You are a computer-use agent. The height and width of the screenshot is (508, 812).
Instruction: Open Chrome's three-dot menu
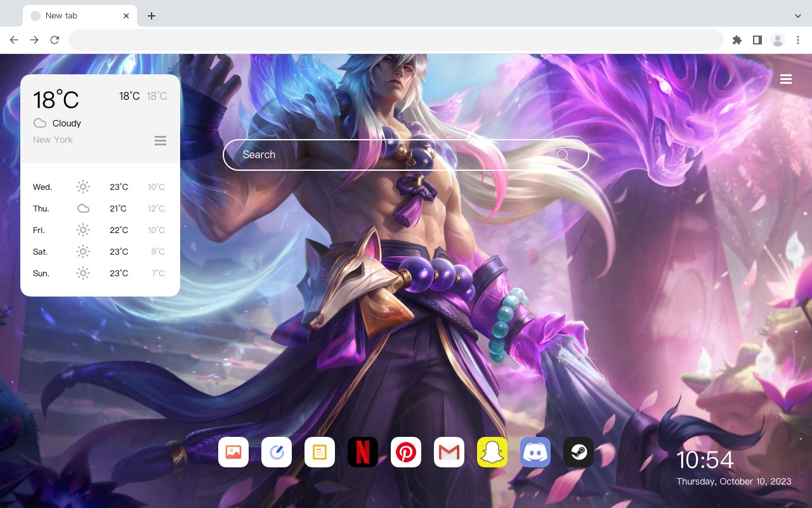click(798, 40)
